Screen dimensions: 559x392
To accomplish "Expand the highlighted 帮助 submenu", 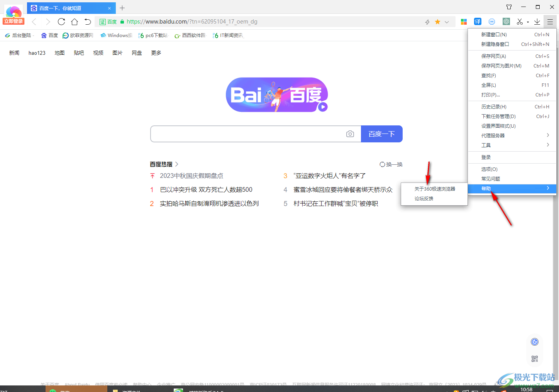I will point(512,189).
